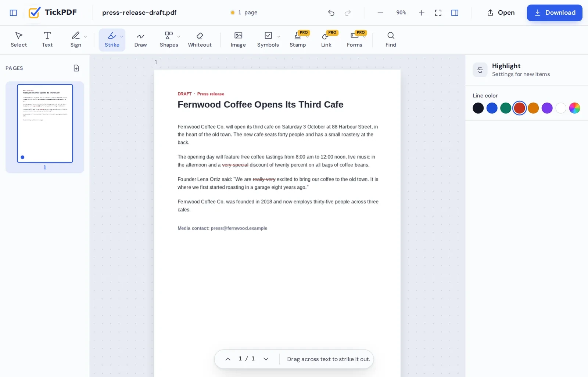Choose the Sign tool
The height and width of the screenshot is (377, 588).
tap(76, 40)
